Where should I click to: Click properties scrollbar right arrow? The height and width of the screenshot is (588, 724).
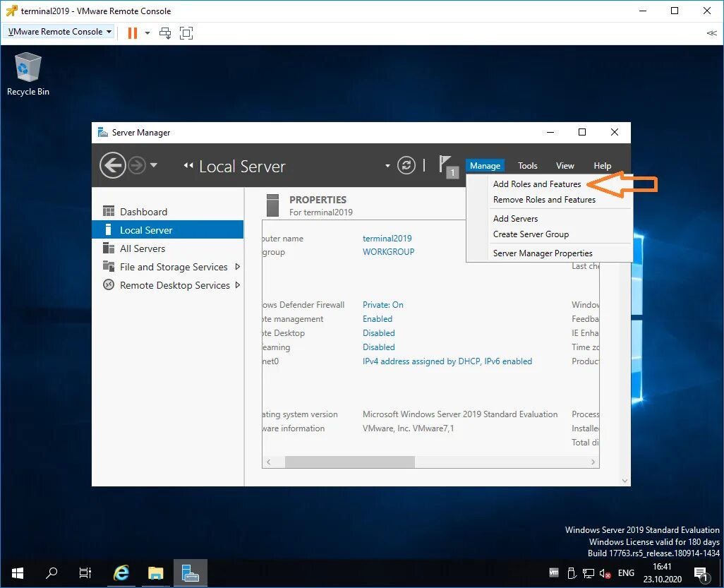[x=593, y=462]
